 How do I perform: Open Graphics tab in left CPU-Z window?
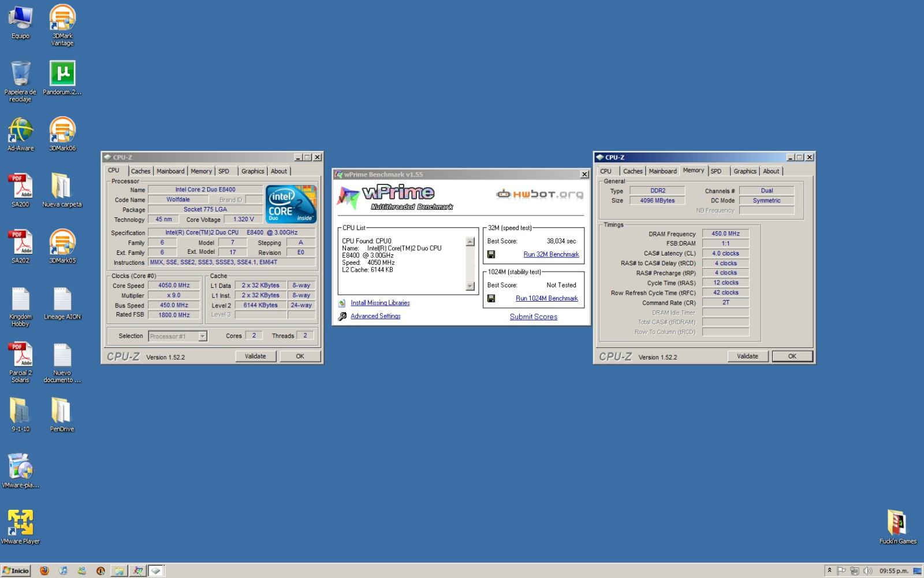(x=252, y=171)
